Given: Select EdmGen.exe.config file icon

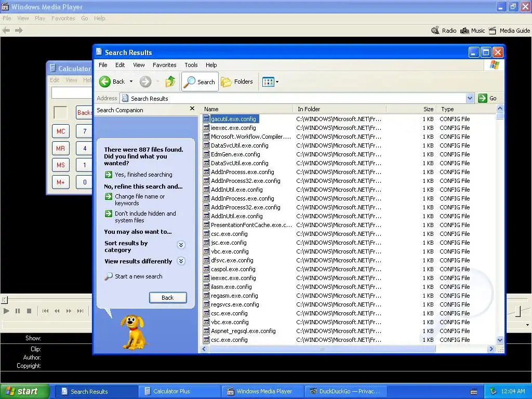Looking at the screenshot, I should click(x=206, y=154).
